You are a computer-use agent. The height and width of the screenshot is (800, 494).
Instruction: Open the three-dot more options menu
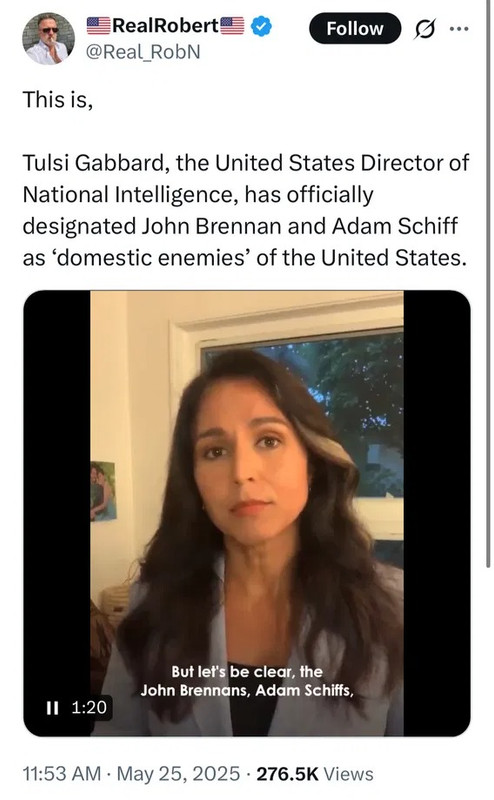(x=459, y=29)
